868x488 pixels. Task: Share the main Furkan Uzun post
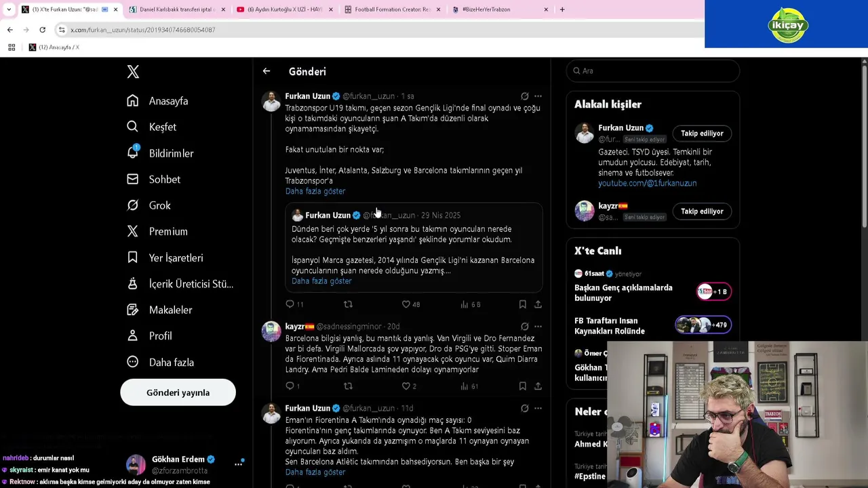[x=538, y=304]
